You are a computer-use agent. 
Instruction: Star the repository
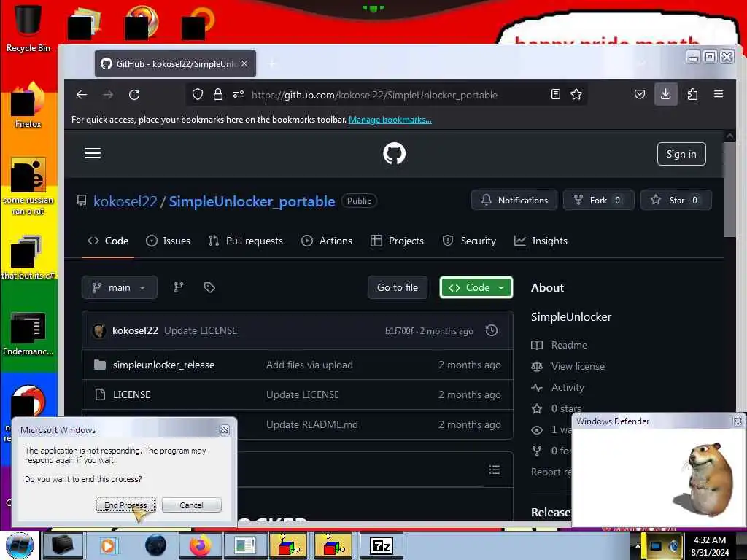pyautogui.click(x=676, y=200)
